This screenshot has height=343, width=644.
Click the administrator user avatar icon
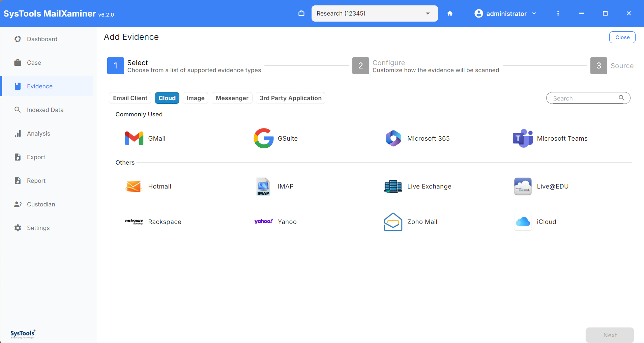click(478, 13)
